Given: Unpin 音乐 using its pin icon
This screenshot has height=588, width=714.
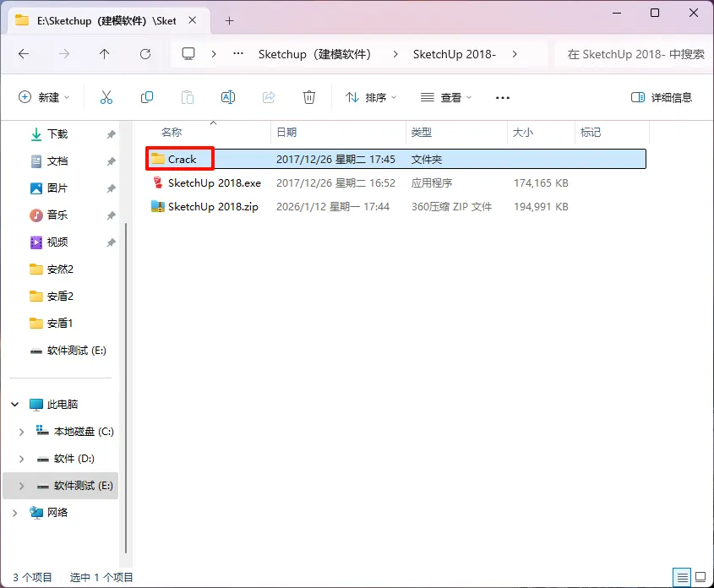Looking at the screenshot, I should [111, 215].
